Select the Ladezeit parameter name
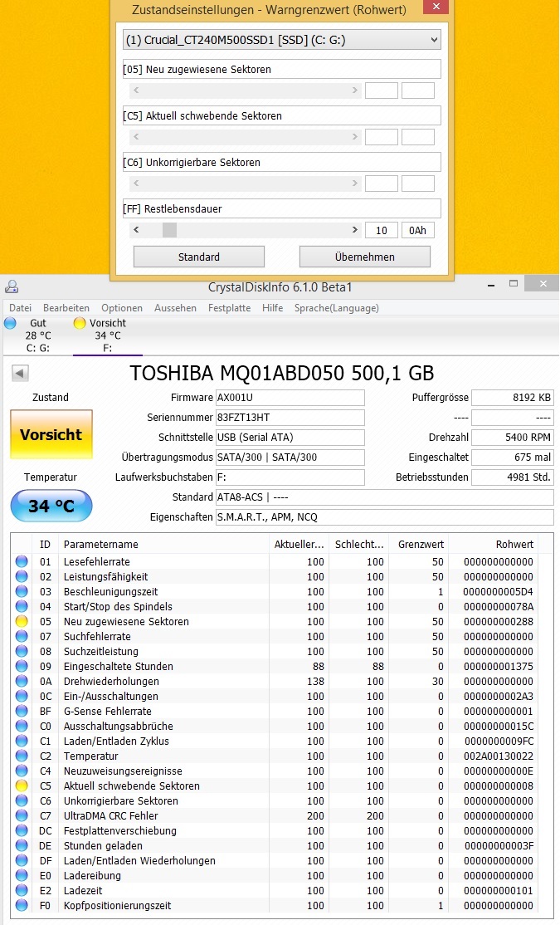 [x=83, y=891]
